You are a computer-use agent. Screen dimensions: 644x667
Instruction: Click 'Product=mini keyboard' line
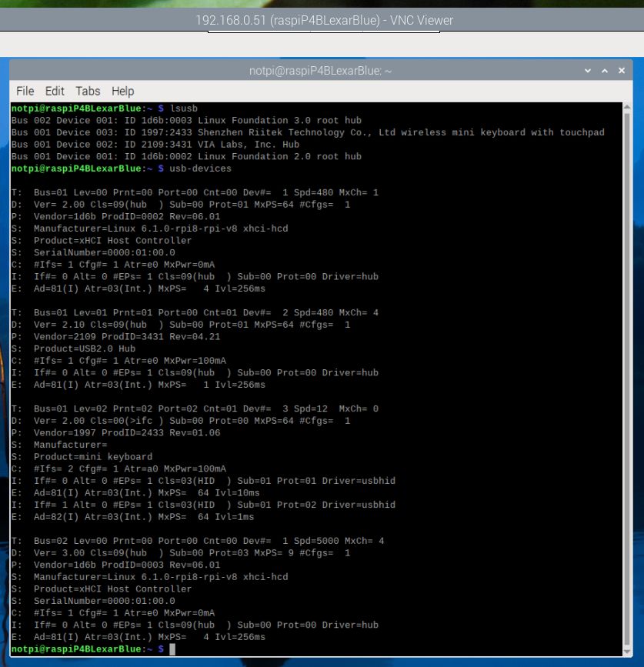pos(82,457)
